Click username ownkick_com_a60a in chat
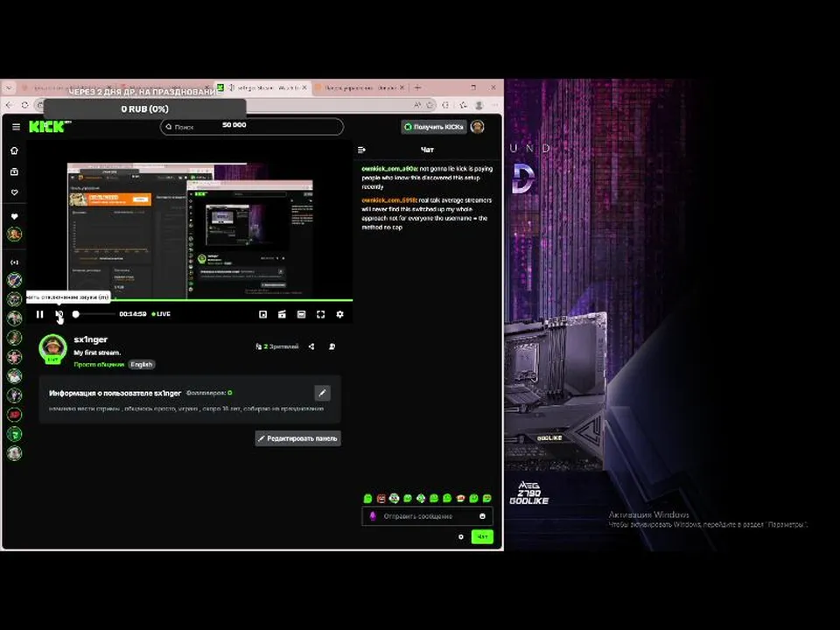 (389, 169)
